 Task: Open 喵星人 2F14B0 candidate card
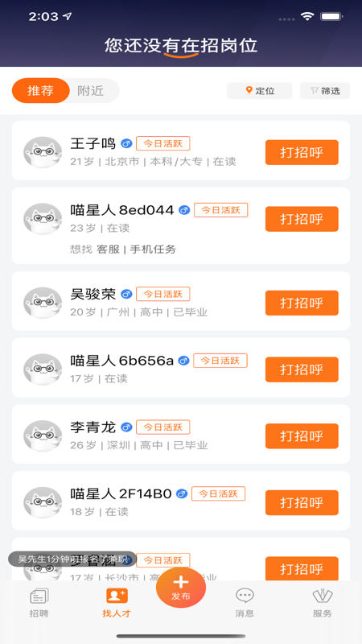pos(181,501)
